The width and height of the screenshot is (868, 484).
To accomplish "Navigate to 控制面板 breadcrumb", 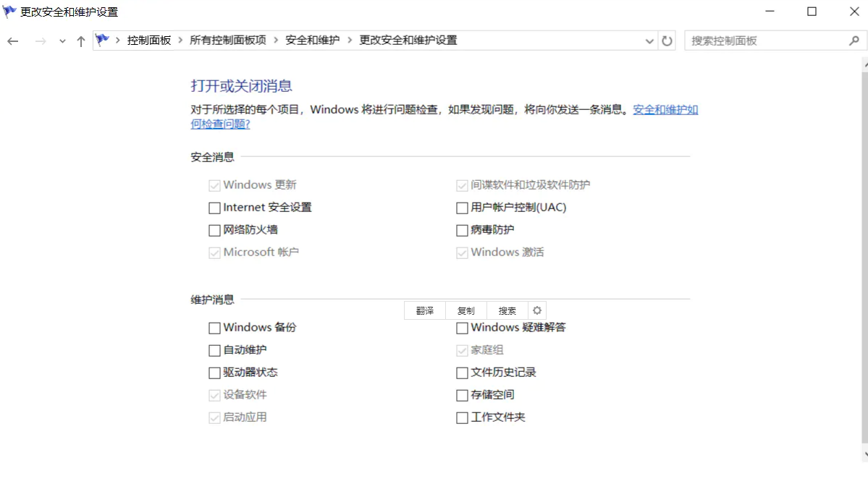I will tap(149, 40).
